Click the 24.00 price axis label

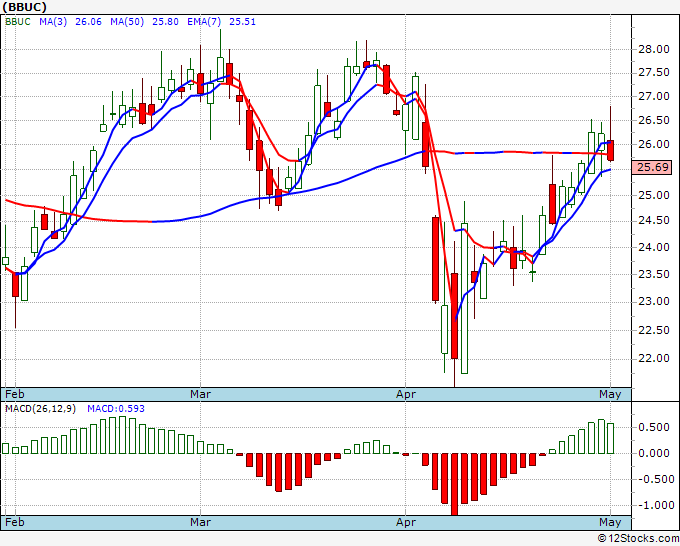[x=654, y=247]
